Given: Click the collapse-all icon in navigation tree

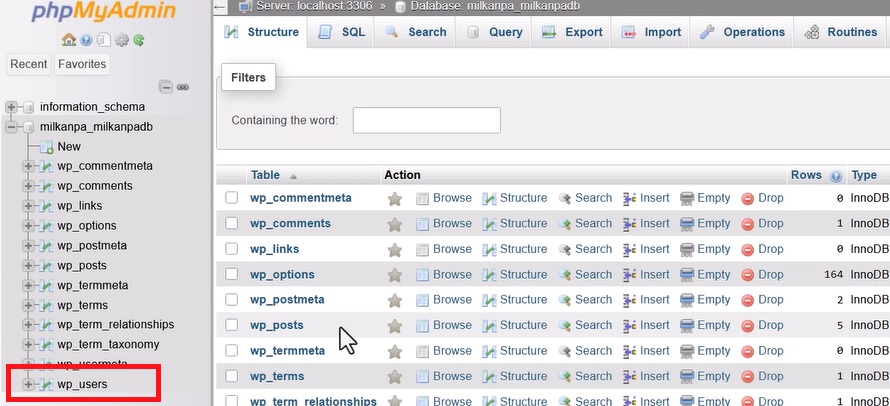Looking at the screenshot, I should (x=166, y=87).
